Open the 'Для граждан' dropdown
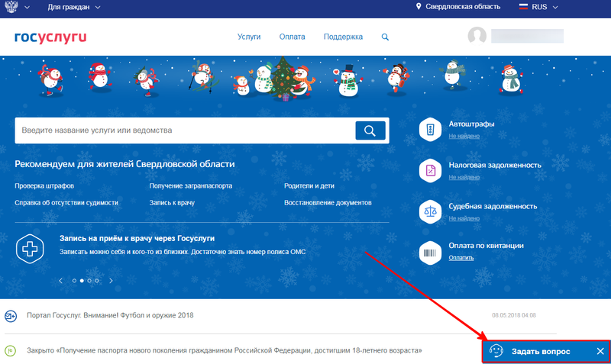 point(73,7)
